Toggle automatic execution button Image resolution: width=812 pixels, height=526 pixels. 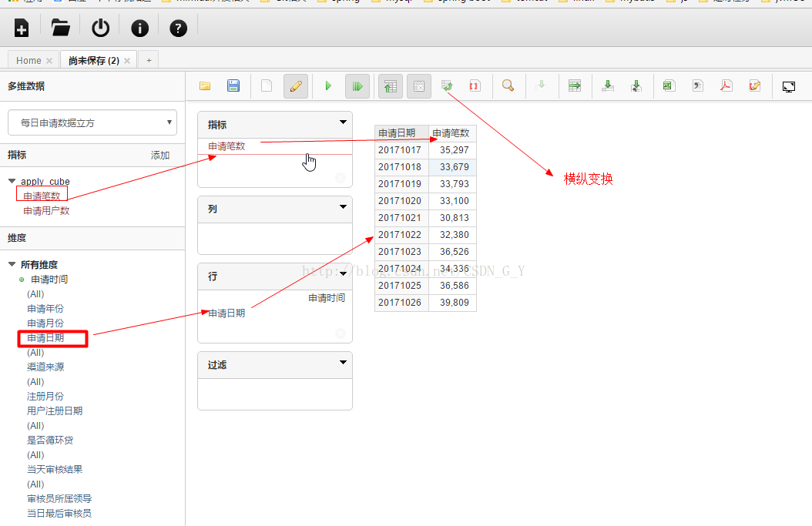point(357,86)
